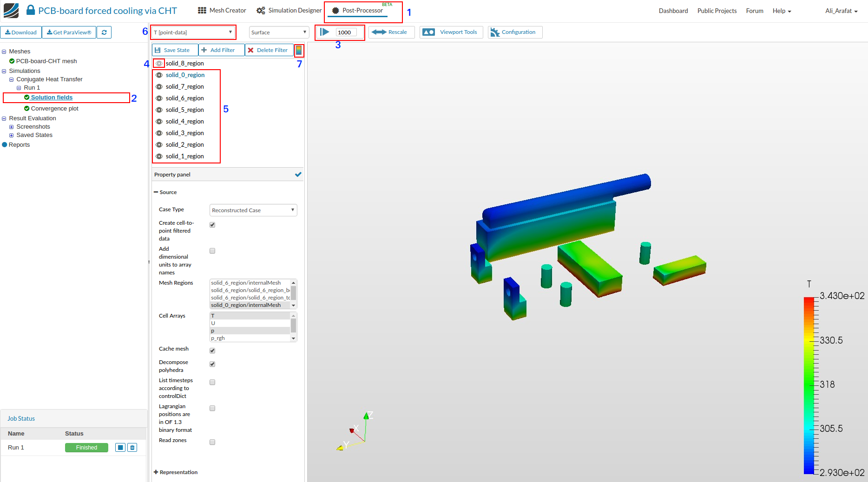
Task: Enable the Add dimensional units checkbox
Action: [212, 251]
